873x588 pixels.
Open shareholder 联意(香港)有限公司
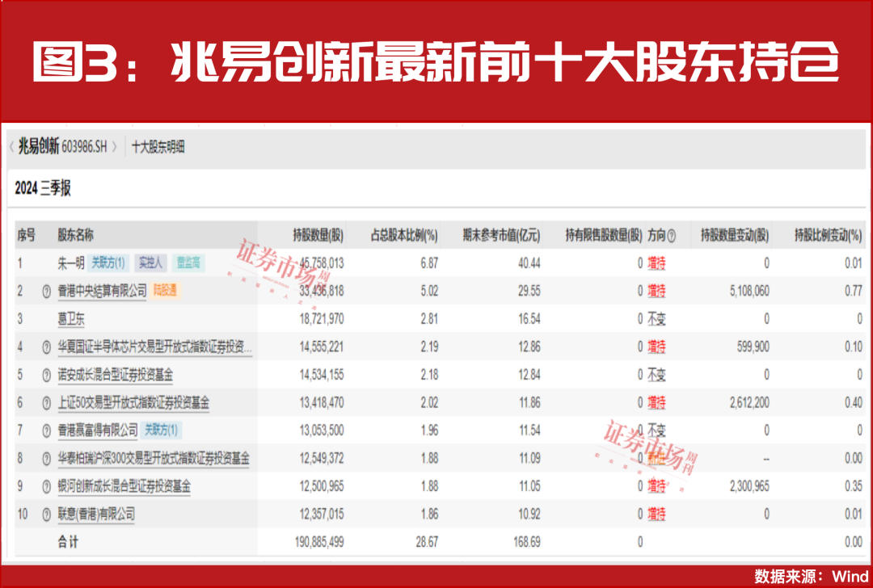(96, 514)
